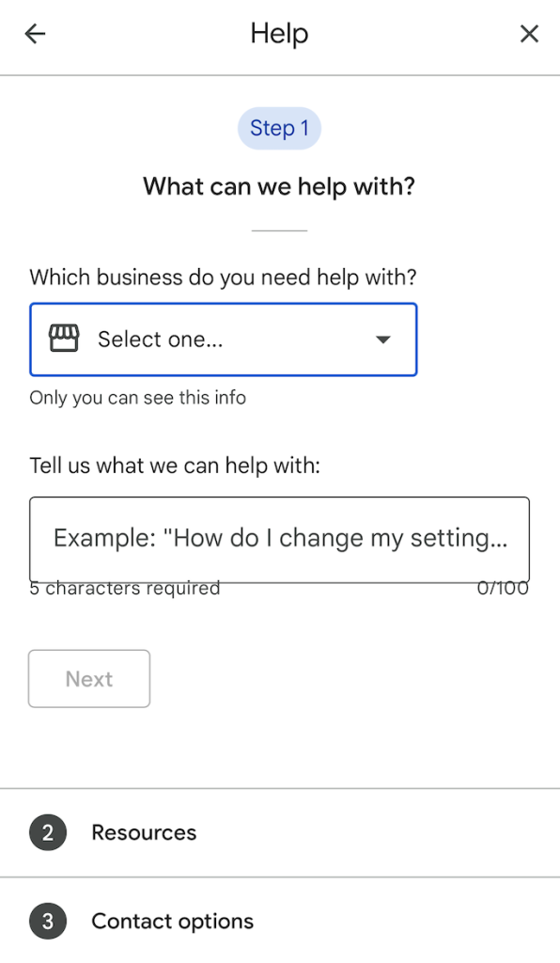Click the example placeholder text in the description box
The width and height of the screenshot is (560, 963).
pyautogui.click(x=280, y=539)
